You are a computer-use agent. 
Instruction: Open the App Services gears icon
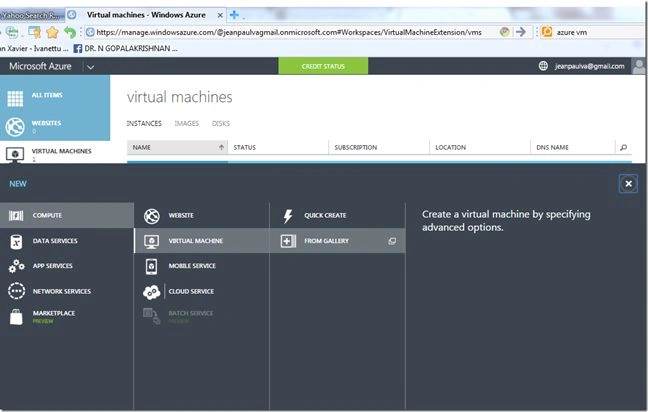tap(16, 266)
